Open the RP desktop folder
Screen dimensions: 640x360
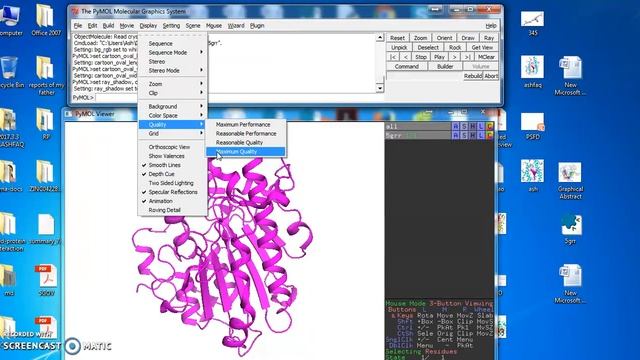point(45,124)
